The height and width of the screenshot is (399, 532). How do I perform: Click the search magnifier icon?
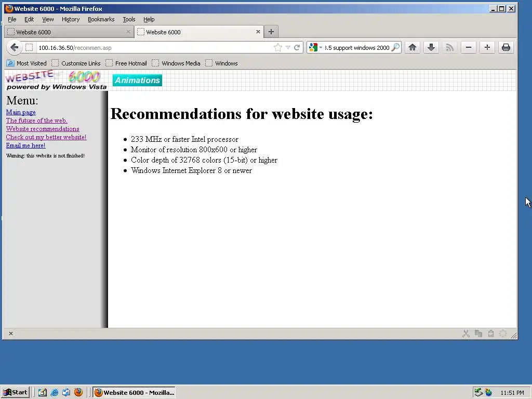coord(395,47)
